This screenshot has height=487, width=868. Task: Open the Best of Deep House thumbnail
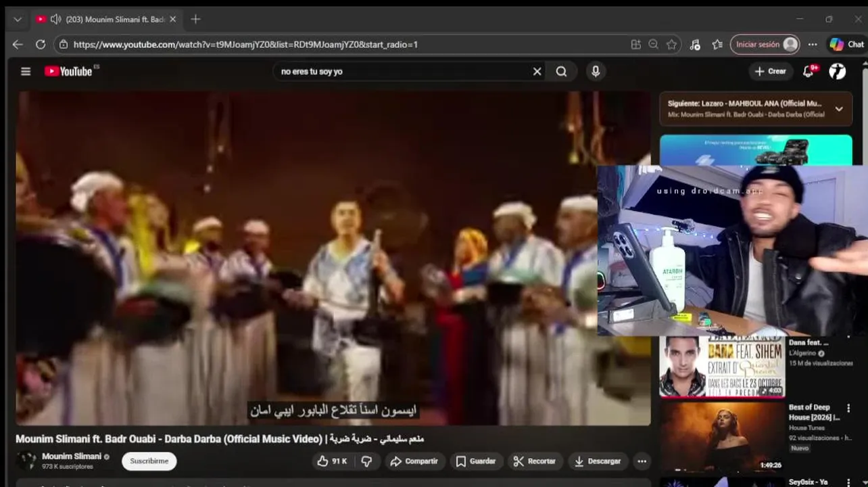tap(722, 436)
